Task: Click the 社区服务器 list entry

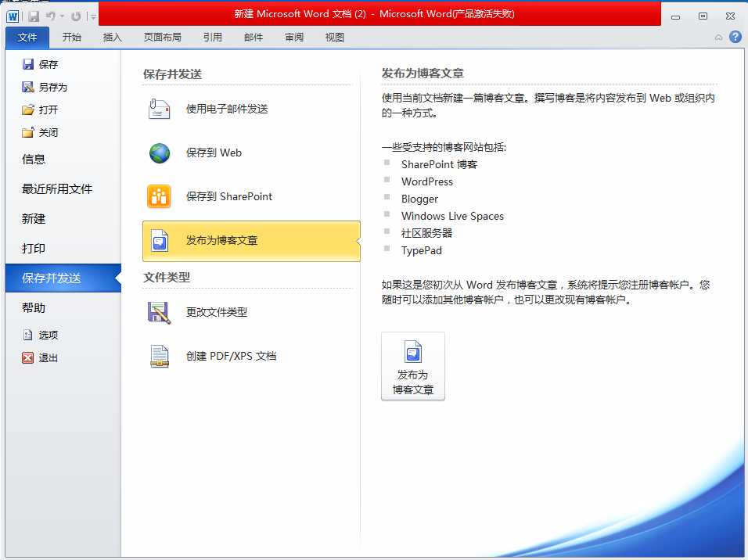Action: coord(426,233)
